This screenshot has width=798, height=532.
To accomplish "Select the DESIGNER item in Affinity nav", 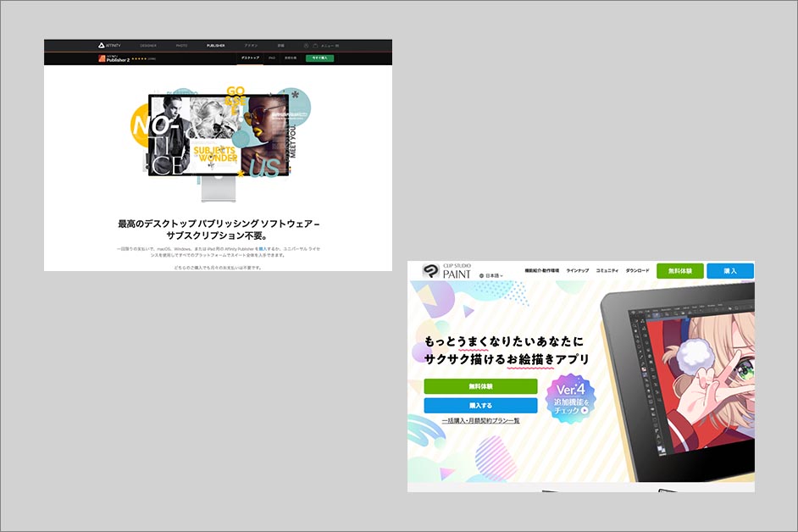I will coord(148,46).
